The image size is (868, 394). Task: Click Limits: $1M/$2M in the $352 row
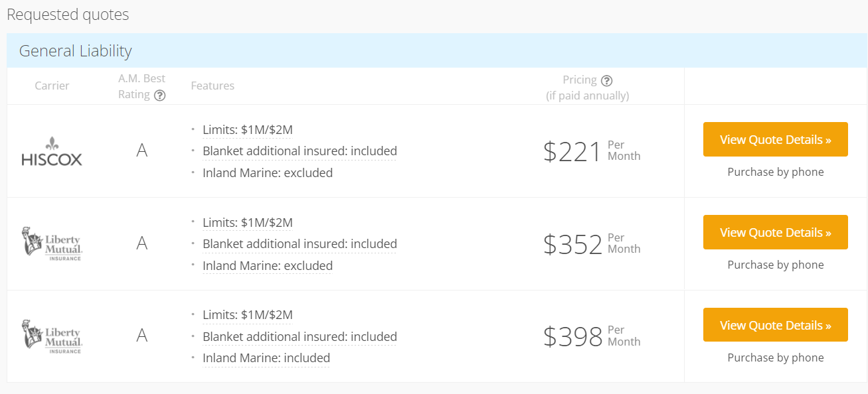tap(248, 223)
